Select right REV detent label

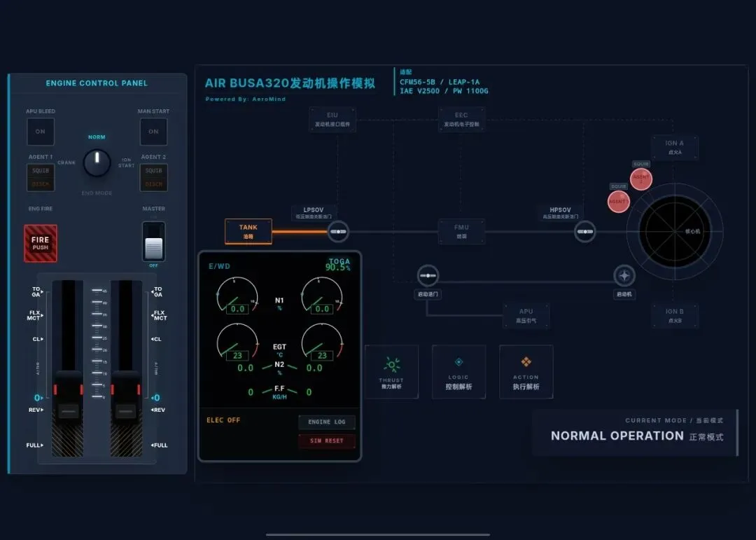click(x=159, y=410)
